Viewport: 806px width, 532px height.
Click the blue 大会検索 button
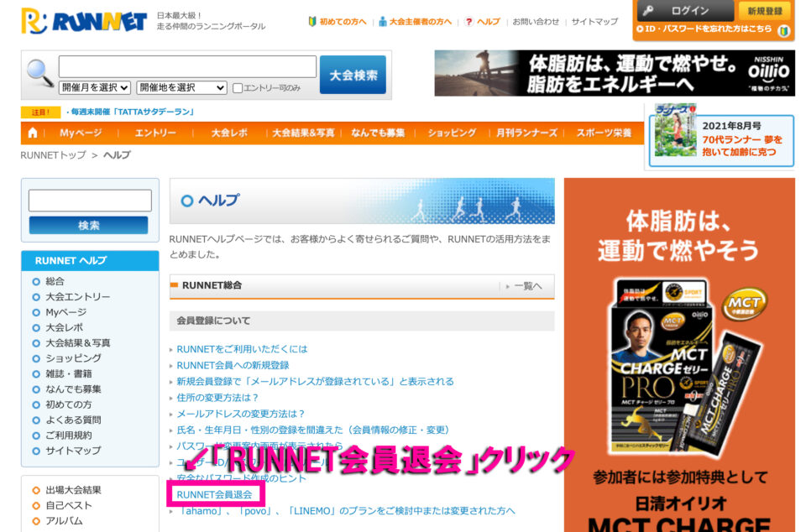(x=353, y=75)
